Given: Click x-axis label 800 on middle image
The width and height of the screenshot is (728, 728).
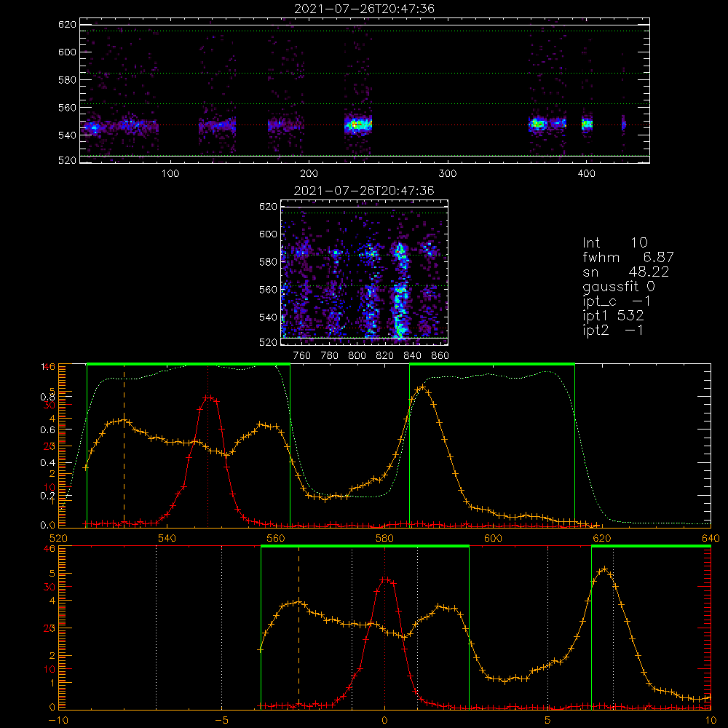Looking at the screenshot, I should (357, 356).
